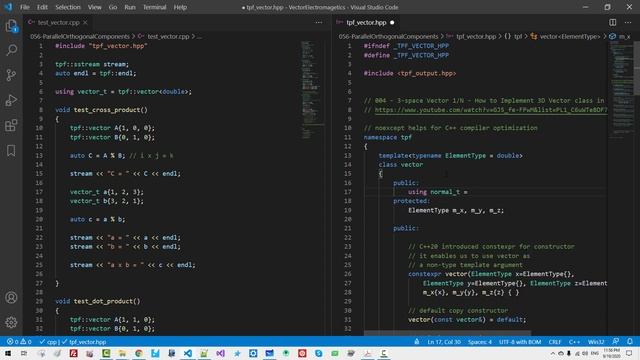Change encoding via UTF-8 with BOM

(x=520, y=342)
